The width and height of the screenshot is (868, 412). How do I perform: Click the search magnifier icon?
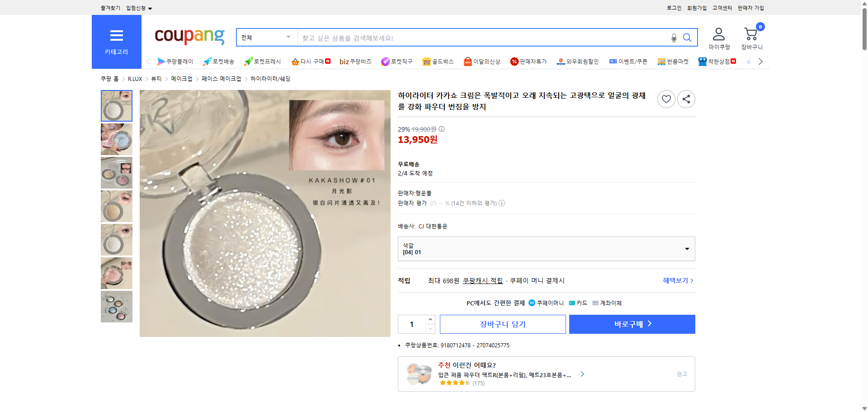(687, 38)
